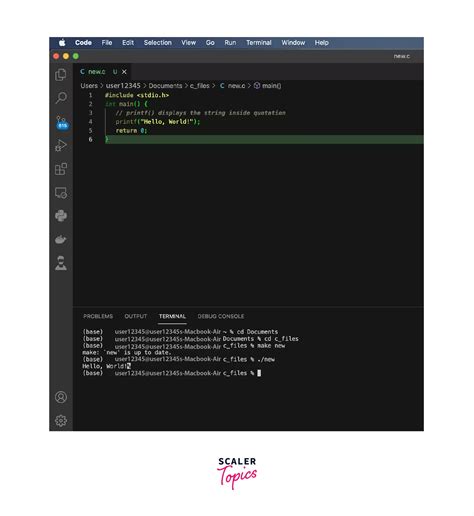Click line number 1 in the gutter
The height and width of the screenshot is (516, 474).
[x=90, y=95]
